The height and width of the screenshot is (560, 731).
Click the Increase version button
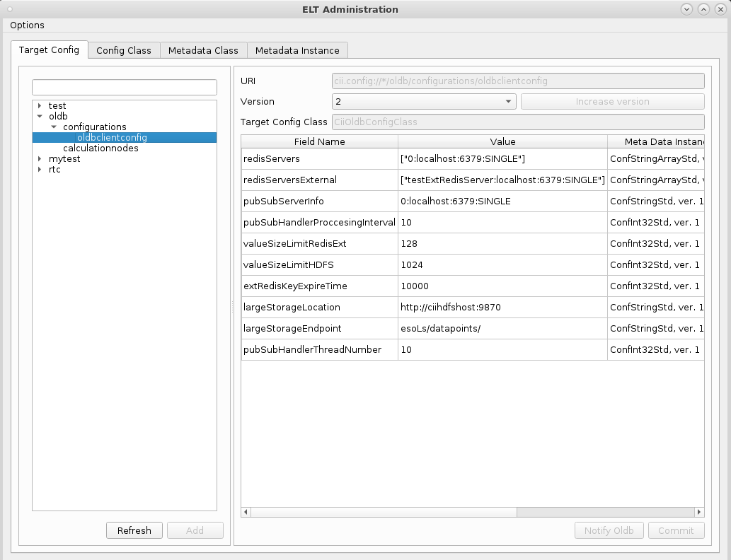point(613,102)
